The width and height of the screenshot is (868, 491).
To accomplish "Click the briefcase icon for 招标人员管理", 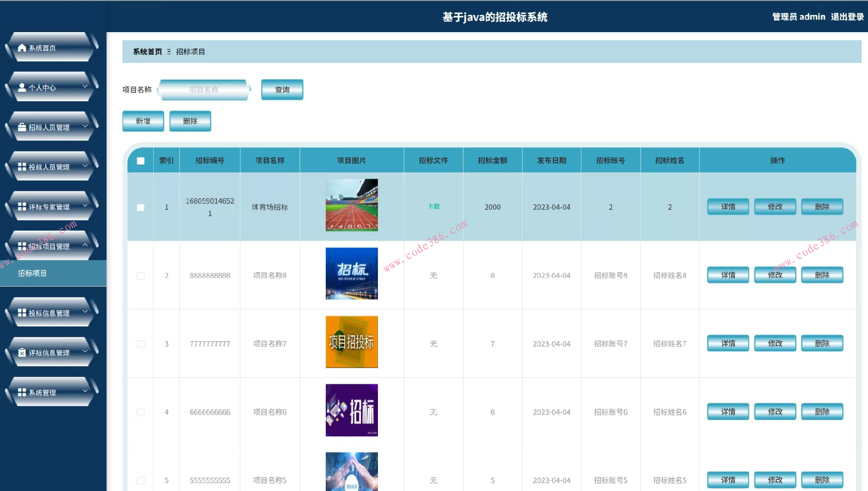I will 22,127.
